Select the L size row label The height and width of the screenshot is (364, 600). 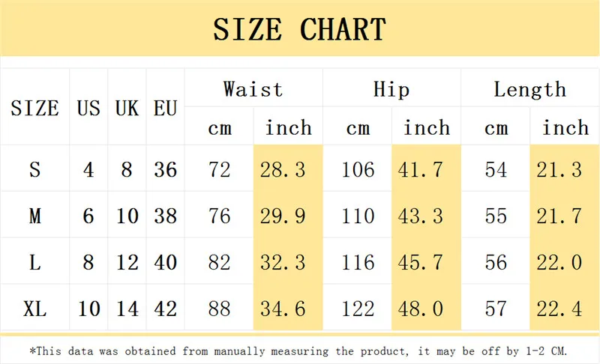click(x=34, y=262)
